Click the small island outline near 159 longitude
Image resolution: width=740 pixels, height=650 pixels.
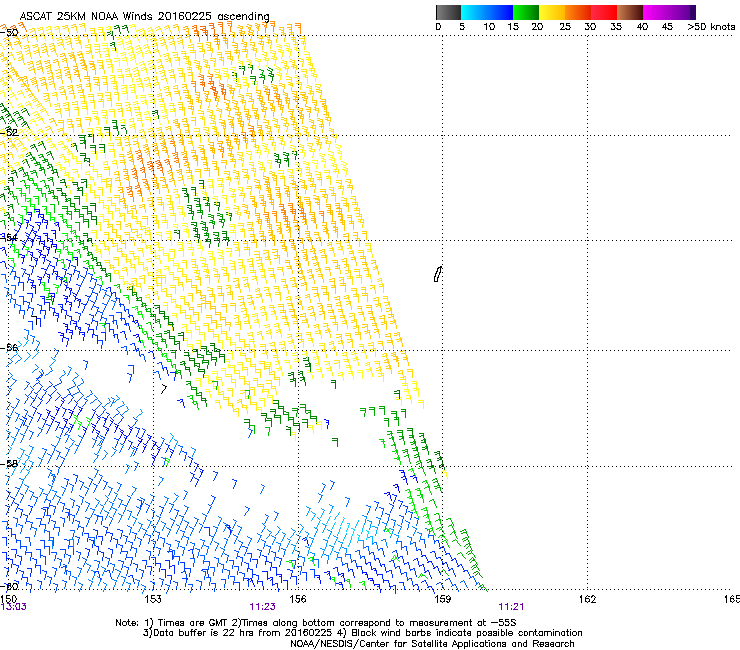(x=437, y=274)
